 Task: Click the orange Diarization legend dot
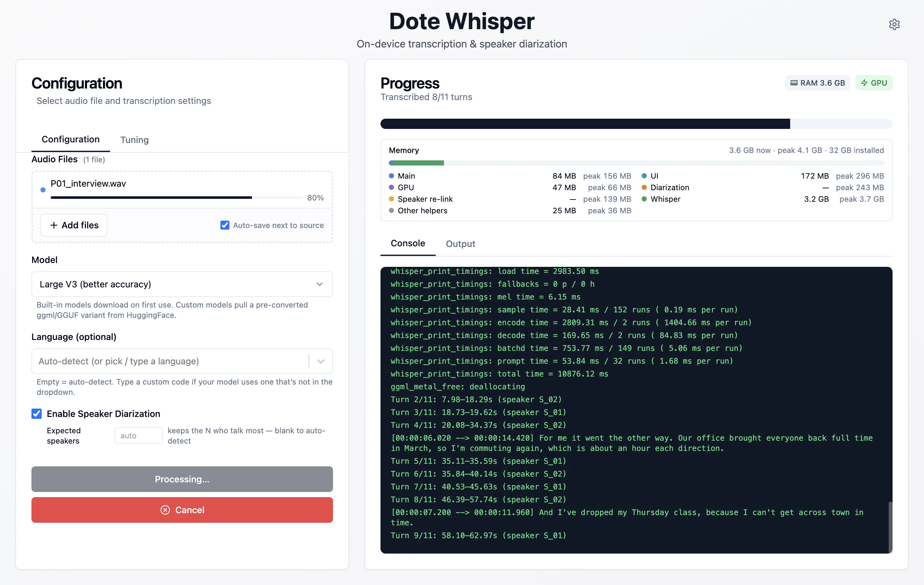[644, 187]
